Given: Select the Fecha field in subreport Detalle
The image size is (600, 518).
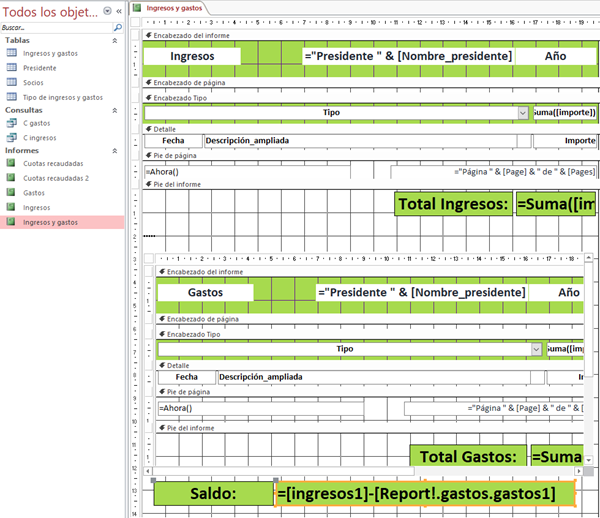Looking at the screenshot, I should pyautogui.click(x=187, y=377).
